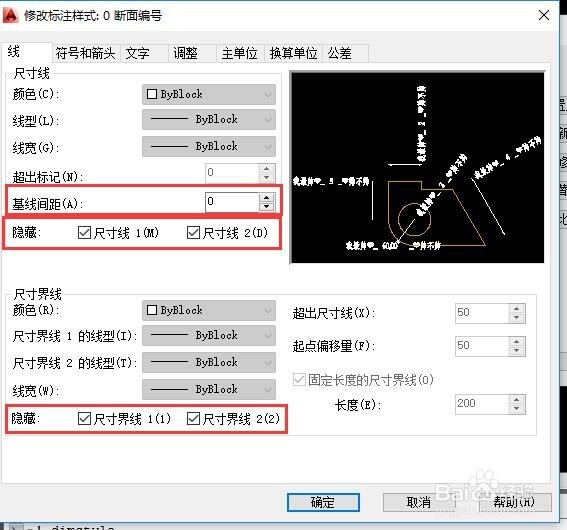Click the 取消 button
The height and width of the screenshot is (530, 567).
pos(419,503)
